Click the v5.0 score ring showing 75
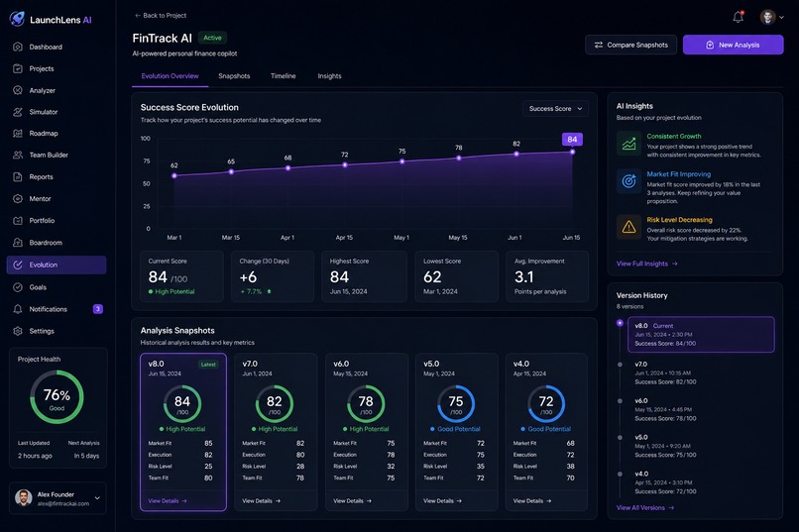The width and height of the screenshot is (799, 532). click(456, 404)
